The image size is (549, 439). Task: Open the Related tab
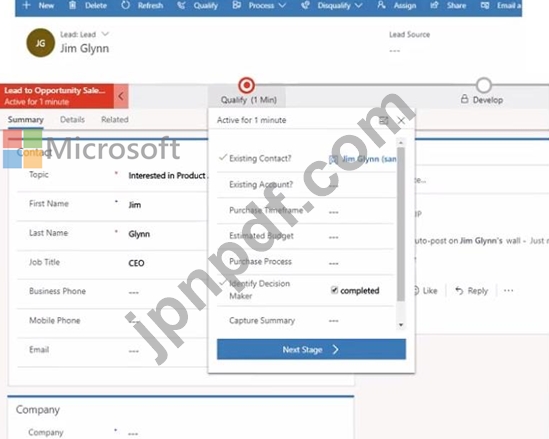click(114, 120)
